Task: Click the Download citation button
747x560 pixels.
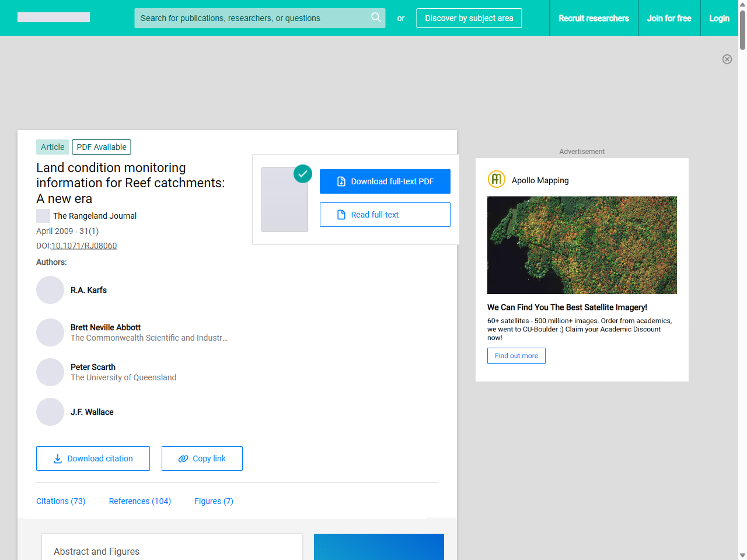Action: click(x=93, y=459)
